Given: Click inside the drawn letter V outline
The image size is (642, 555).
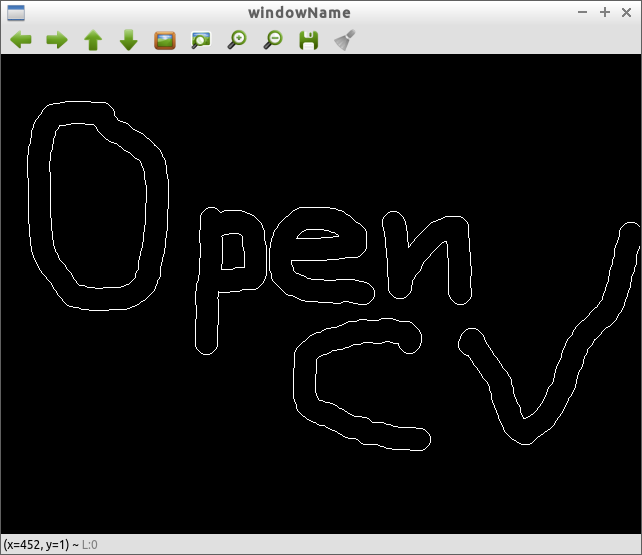Looking at the screenshot, I should 524,432.
